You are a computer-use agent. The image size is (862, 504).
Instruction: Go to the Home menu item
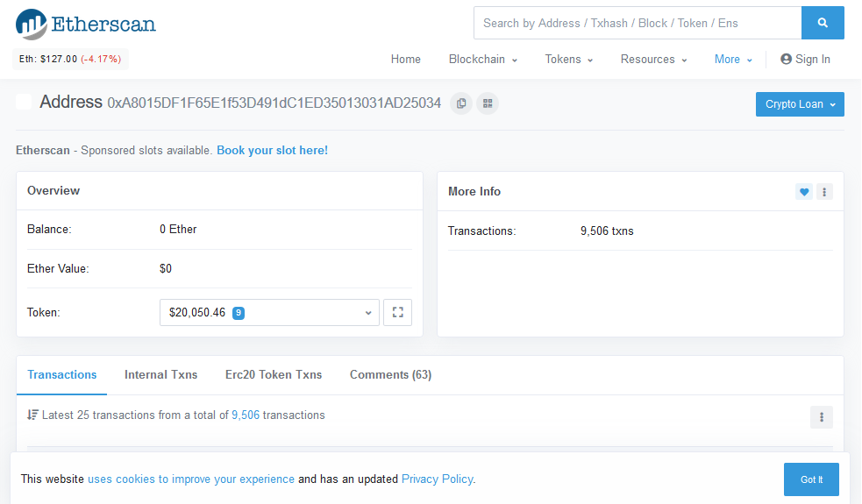click(x=406, y=60)
